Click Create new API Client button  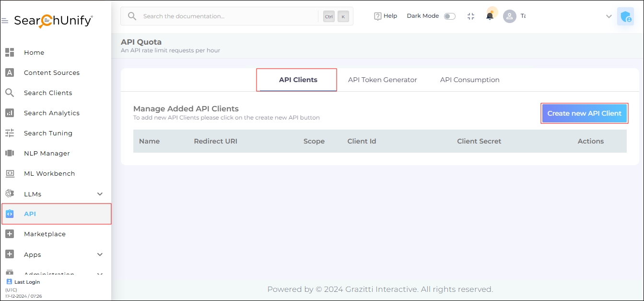(x=584, y=113)
